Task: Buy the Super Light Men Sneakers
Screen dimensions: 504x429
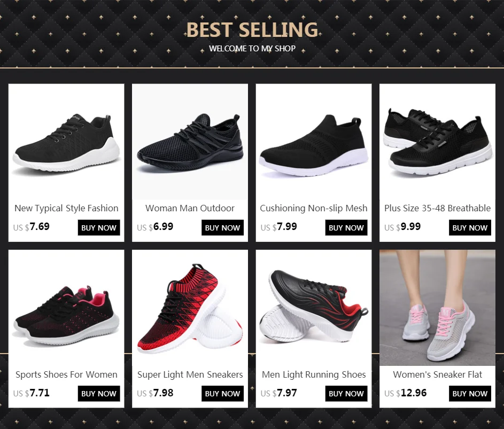Action: click(222, 394)
